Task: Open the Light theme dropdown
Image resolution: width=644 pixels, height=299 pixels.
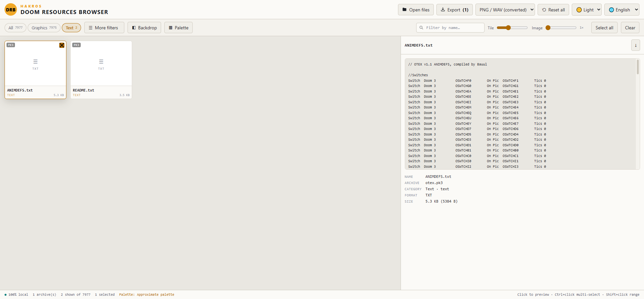Action: [x=587, y=10]
